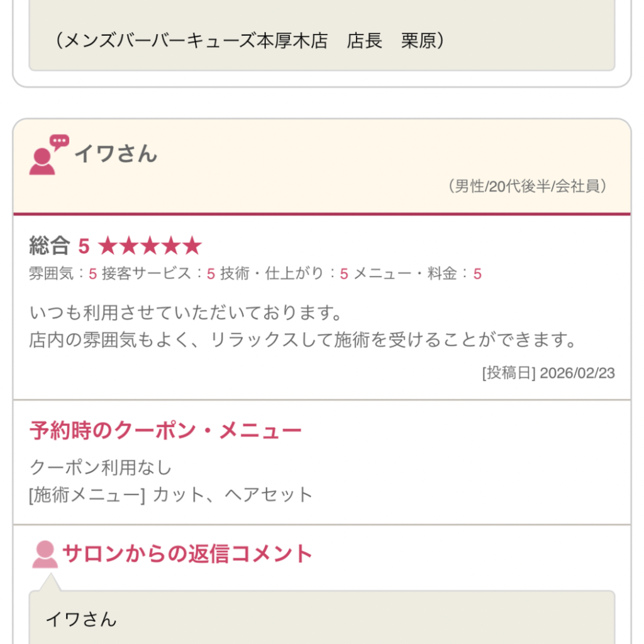Click the salon reply avatar icon

[45, 555]
